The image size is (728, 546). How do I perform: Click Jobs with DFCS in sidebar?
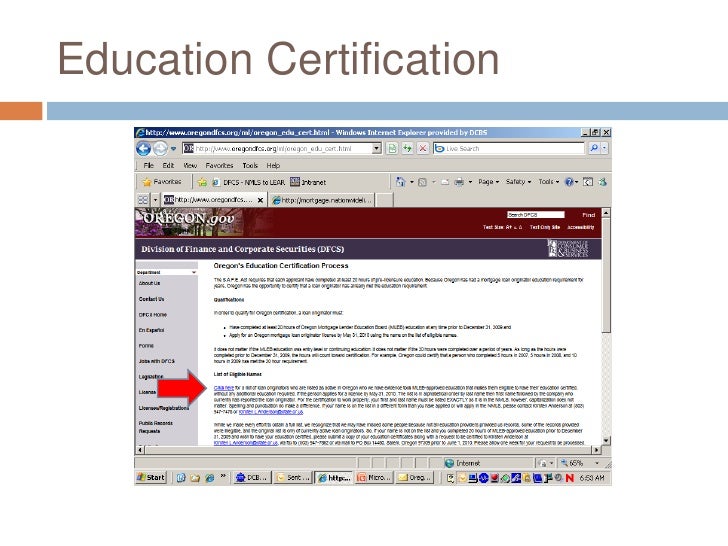coord(156,361)
